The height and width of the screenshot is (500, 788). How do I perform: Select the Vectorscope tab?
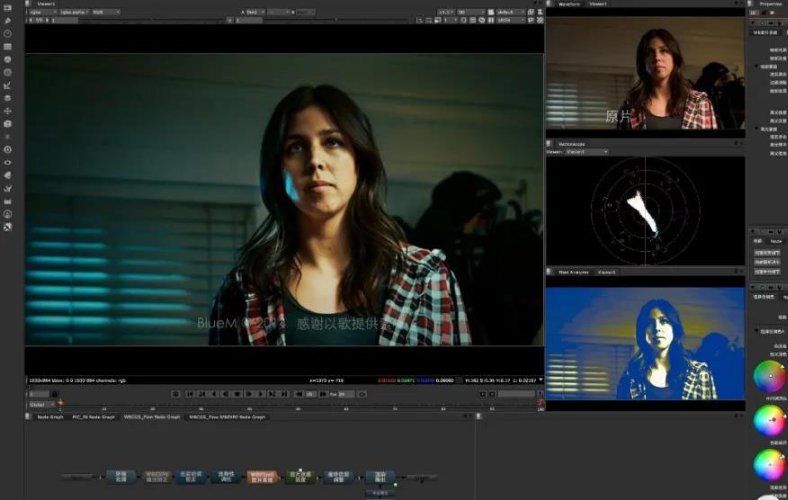(x=573, y=144)
